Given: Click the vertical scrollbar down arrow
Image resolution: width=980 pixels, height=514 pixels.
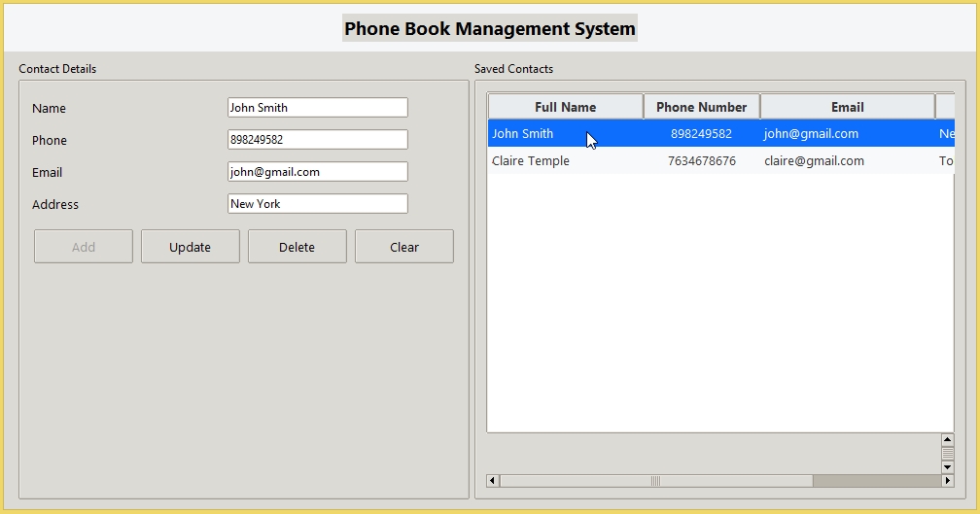Looking at the screenshot, I should coord(947,467).
